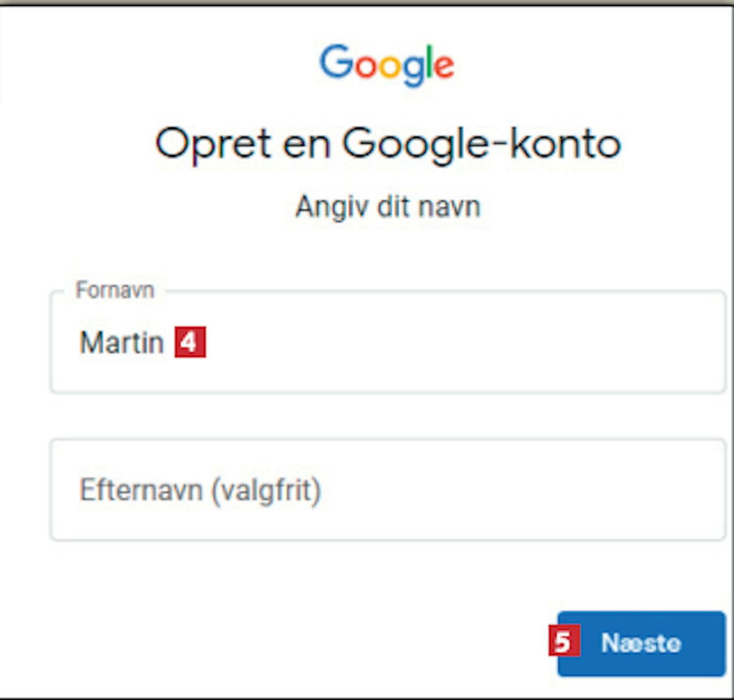Screen dimensions: 734x700
Task: Click the red number 5 marker
Action: tap(564, 641)
